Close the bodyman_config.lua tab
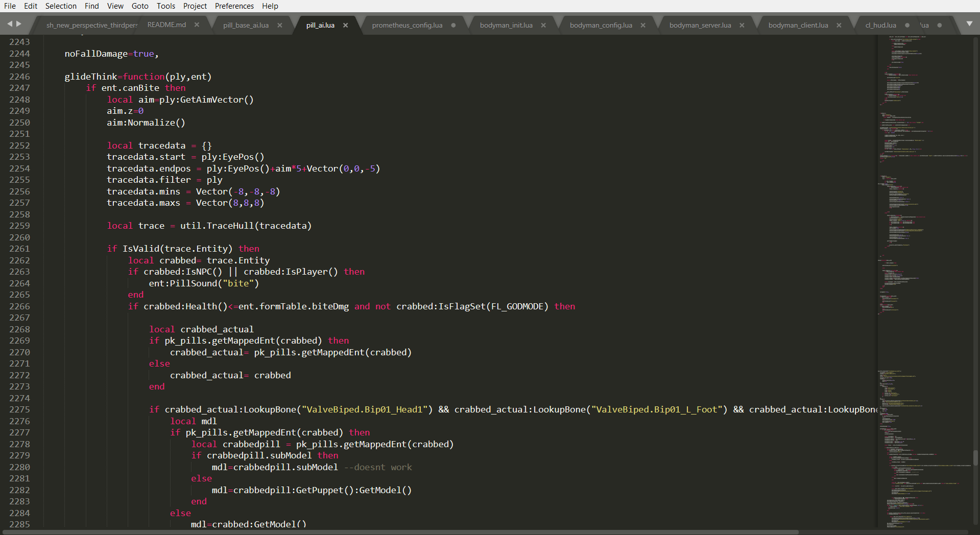Screen dimensions: 980x535 [643, 25]
